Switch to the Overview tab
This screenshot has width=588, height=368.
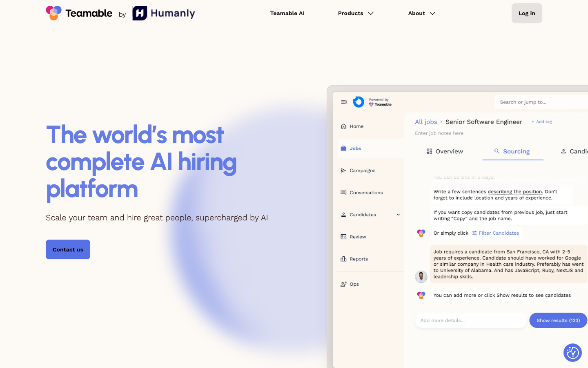pyautogui.click(x=445, y=151)
